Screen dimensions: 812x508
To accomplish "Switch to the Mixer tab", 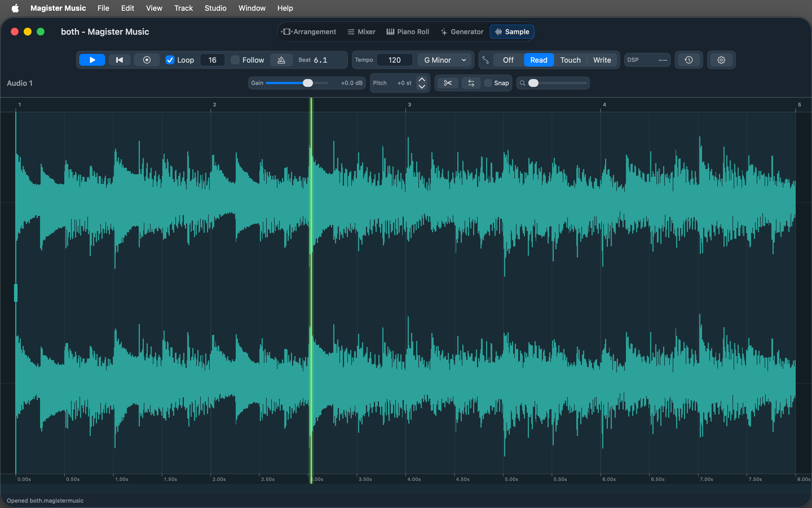I will tap(361, 32).
